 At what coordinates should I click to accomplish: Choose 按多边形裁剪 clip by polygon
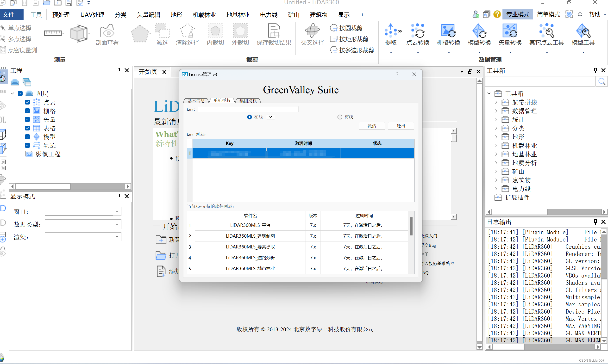tap(352, 50)
